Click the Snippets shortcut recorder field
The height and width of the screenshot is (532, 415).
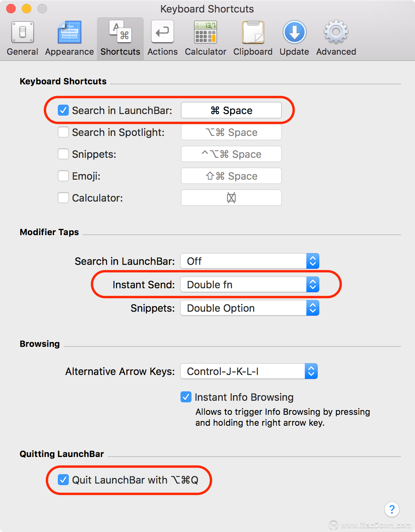231,154
